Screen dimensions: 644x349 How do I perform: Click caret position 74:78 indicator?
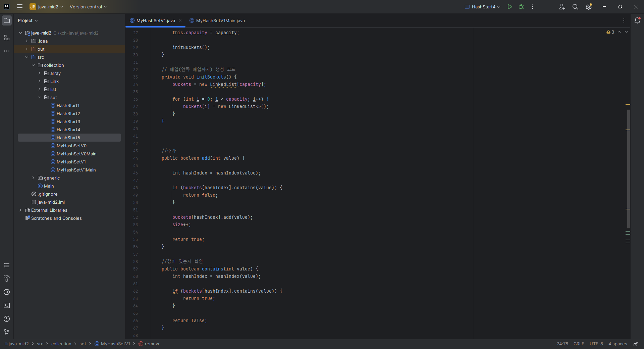tap(562, 344)
